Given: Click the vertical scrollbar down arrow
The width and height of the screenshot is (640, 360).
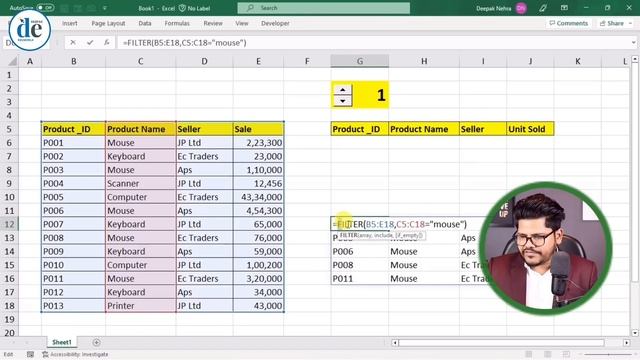Looking at the screenshot, I should (x=635, y=333).
